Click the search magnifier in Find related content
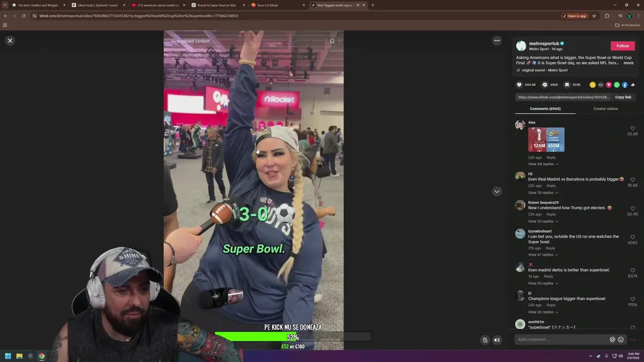 click(332, 41)
